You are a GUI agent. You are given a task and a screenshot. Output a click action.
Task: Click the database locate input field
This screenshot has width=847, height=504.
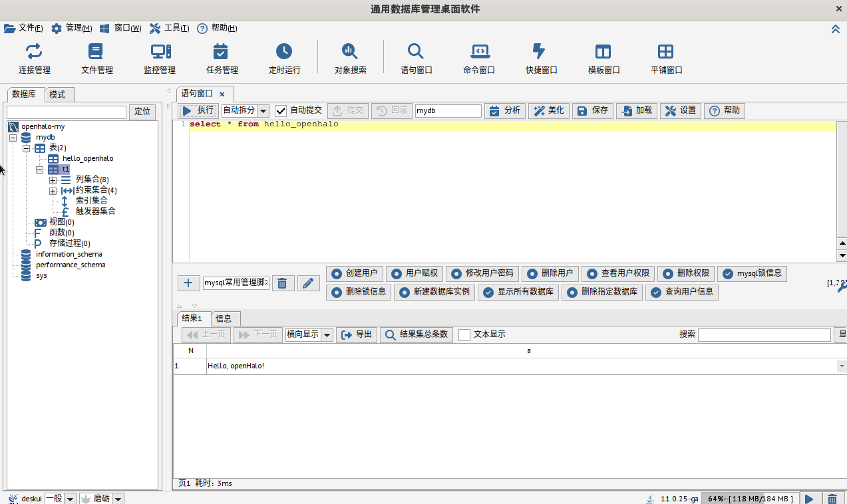pyautogui.click(x=67, y=112)
